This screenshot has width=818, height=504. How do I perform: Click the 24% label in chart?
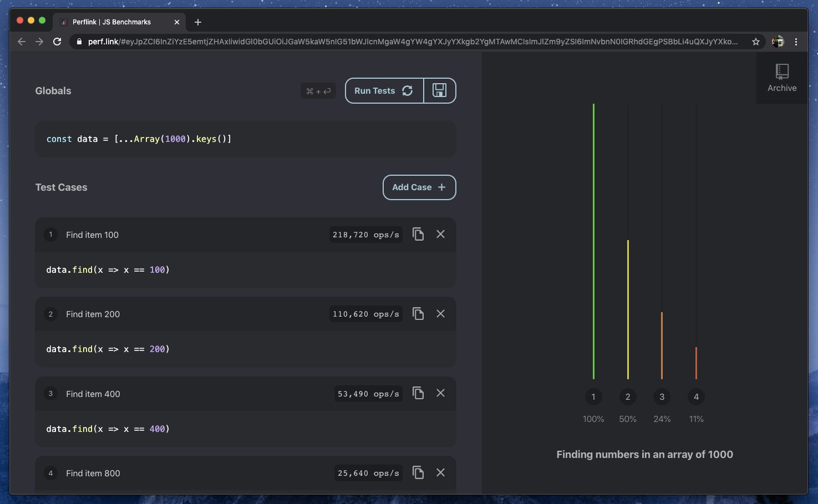pos(662,419)
